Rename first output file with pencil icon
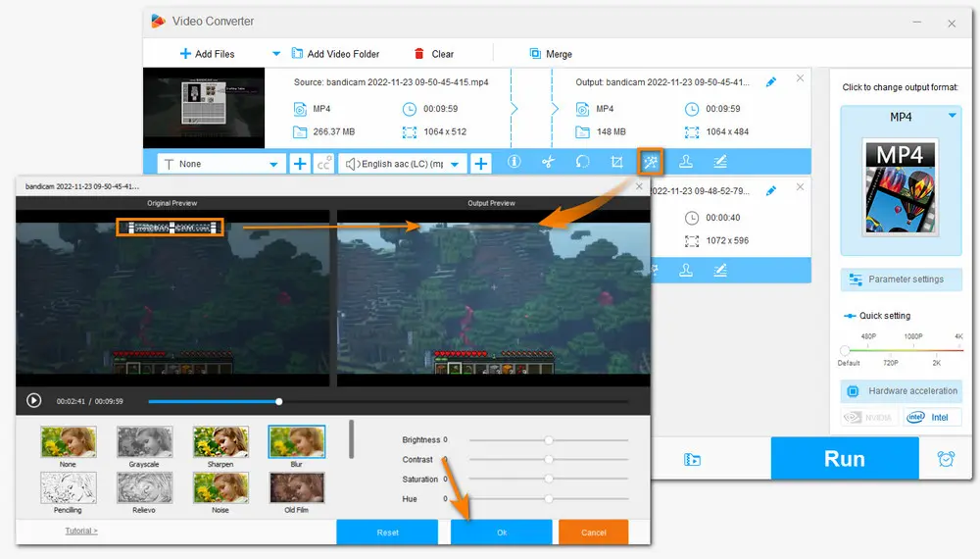The image size is (980, 559). (771, 82)
